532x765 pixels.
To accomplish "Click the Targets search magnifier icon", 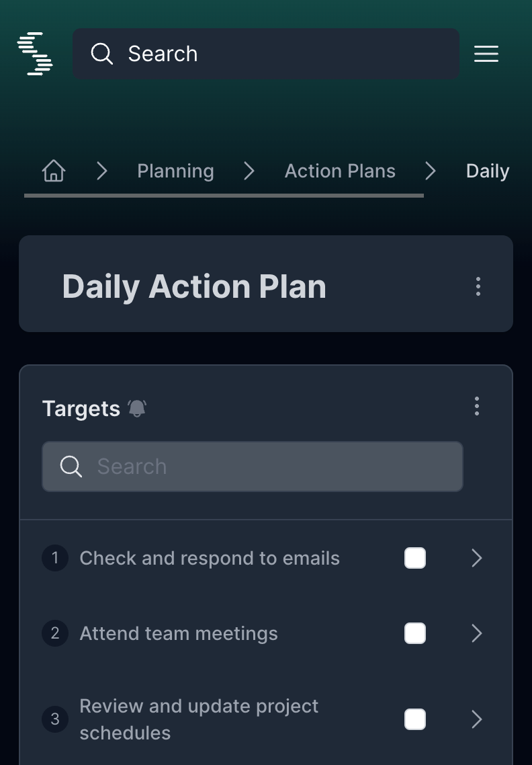I will tap(71, 467).
